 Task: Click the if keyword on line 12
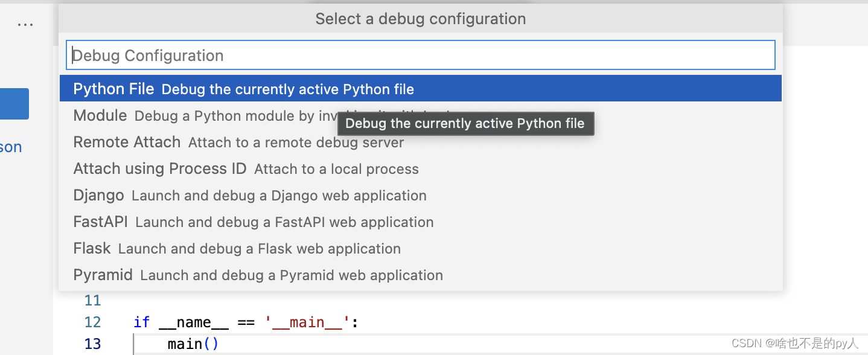click(141, 322)
